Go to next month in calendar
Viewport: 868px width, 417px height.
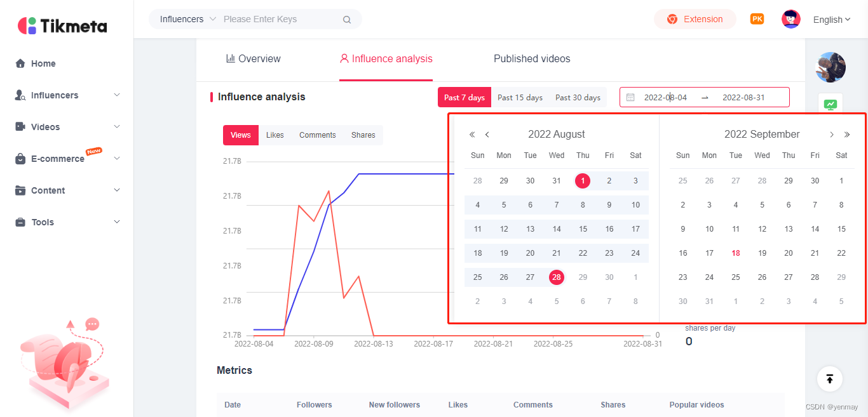[x=832, y=135]
